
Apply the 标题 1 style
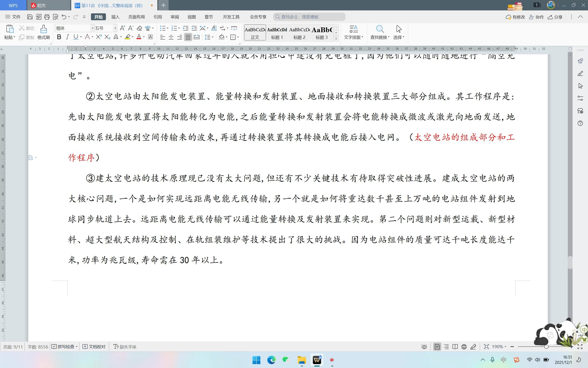pos(277,33)
